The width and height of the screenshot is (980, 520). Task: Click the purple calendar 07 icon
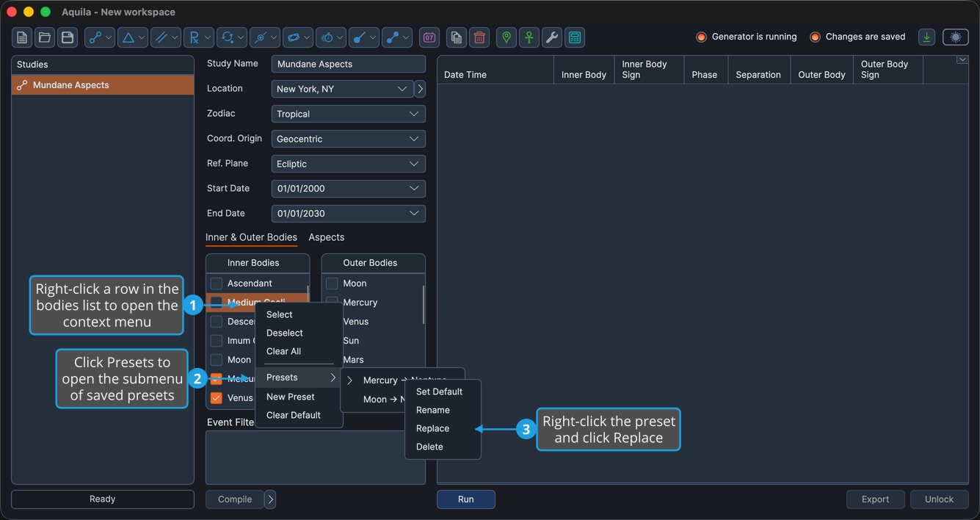429,37
